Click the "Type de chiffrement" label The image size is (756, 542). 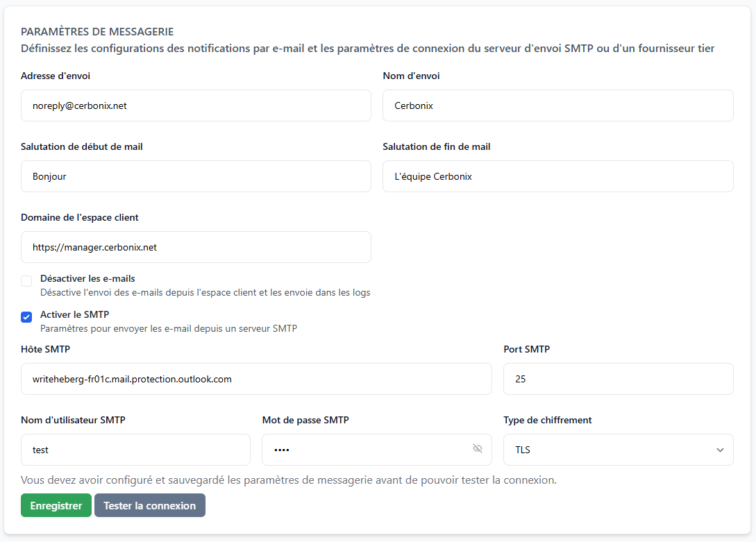547,420
